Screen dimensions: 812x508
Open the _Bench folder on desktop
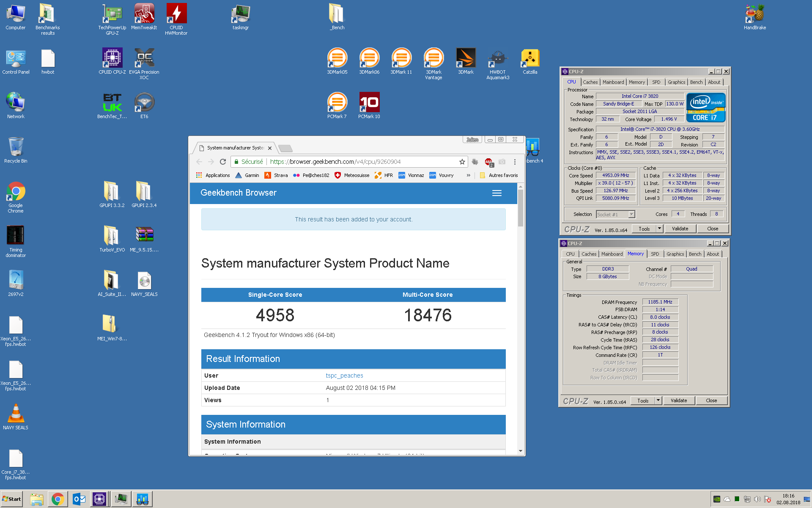point(337,17)
